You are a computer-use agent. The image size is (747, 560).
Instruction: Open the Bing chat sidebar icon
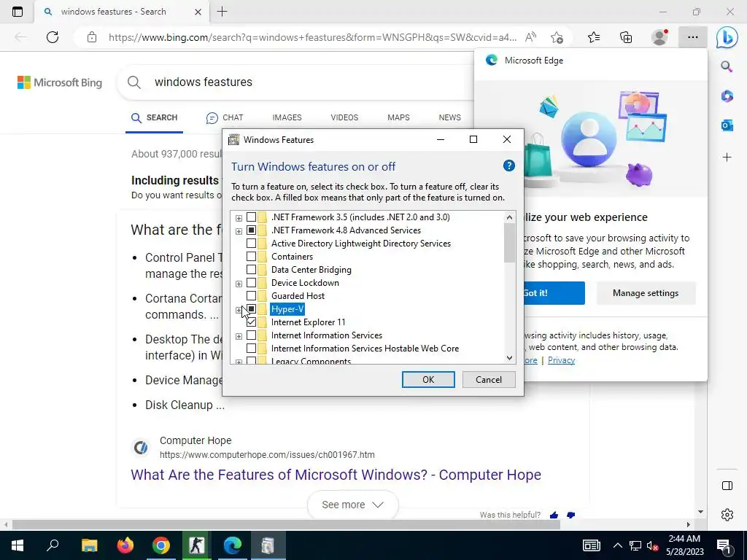pyautogui.click(x=727, y=37)
